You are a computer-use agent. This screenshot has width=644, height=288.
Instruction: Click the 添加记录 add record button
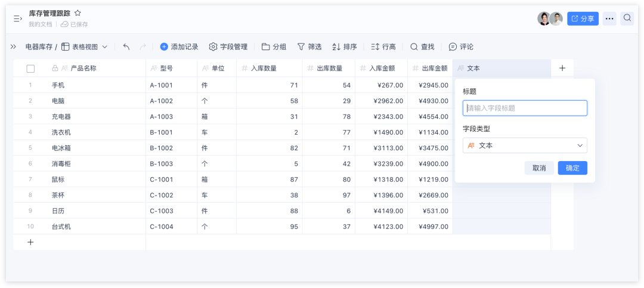[x=179, y=47]
